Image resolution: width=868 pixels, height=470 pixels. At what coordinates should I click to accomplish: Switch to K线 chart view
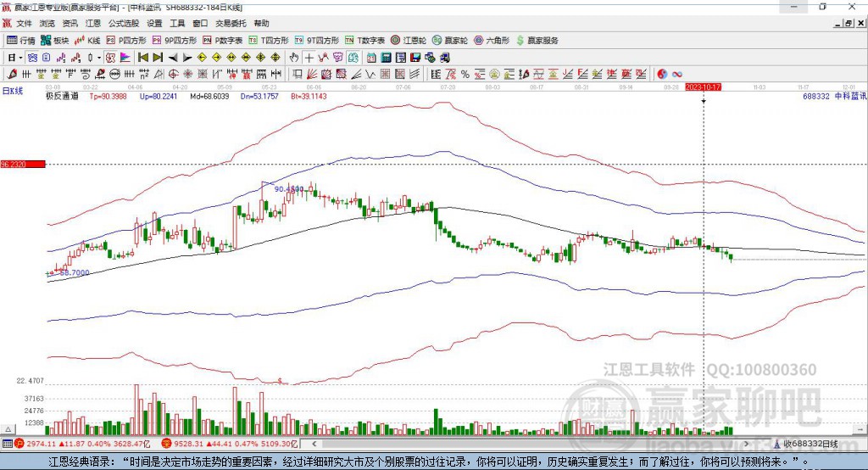87,41
